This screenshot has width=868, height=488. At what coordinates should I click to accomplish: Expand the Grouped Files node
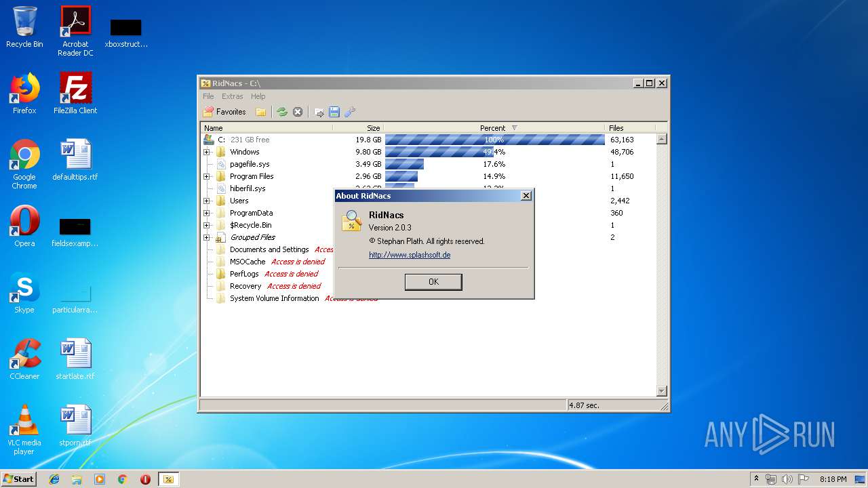[207, 237]
